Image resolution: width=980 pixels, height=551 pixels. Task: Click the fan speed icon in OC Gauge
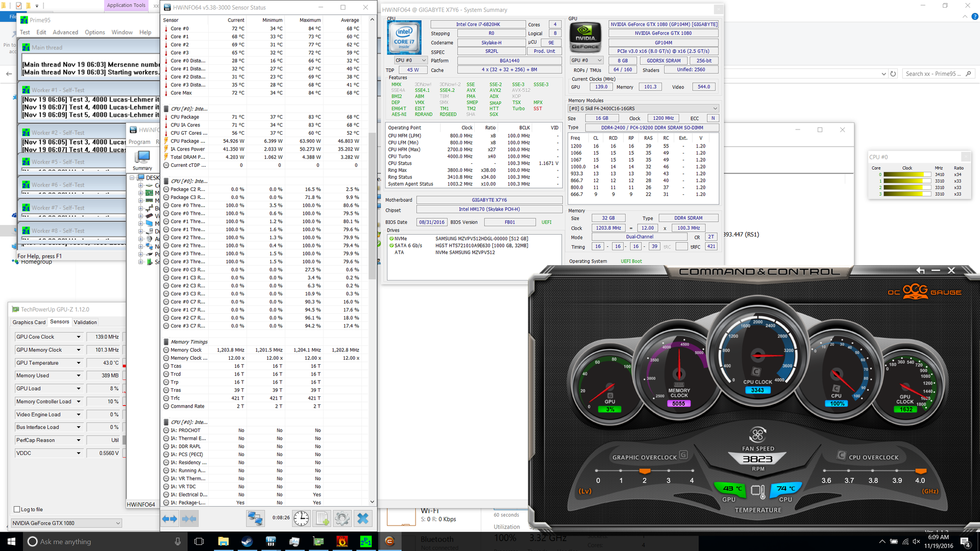[x=757, y=435]
